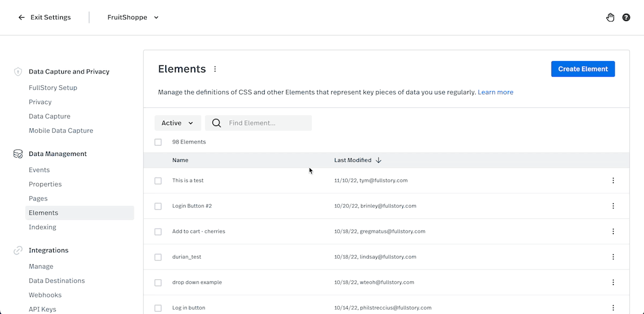Click the Create Element button

(583, 69)
